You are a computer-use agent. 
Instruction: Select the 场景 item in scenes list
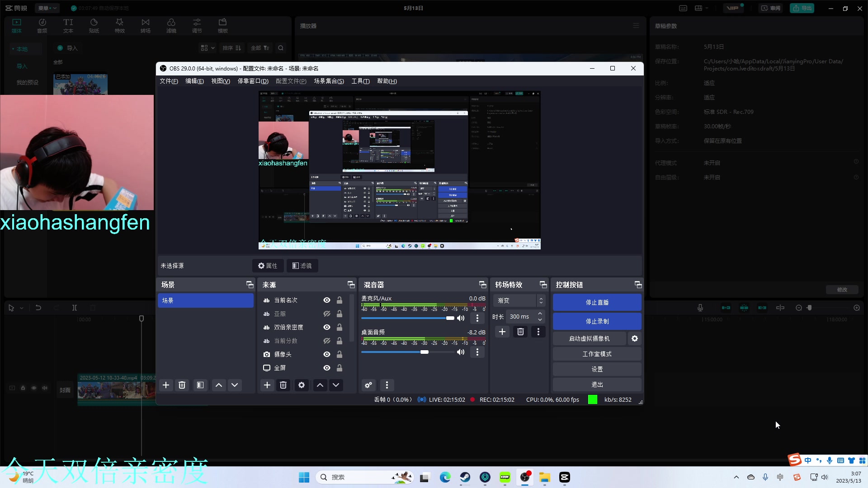(205, 300)
